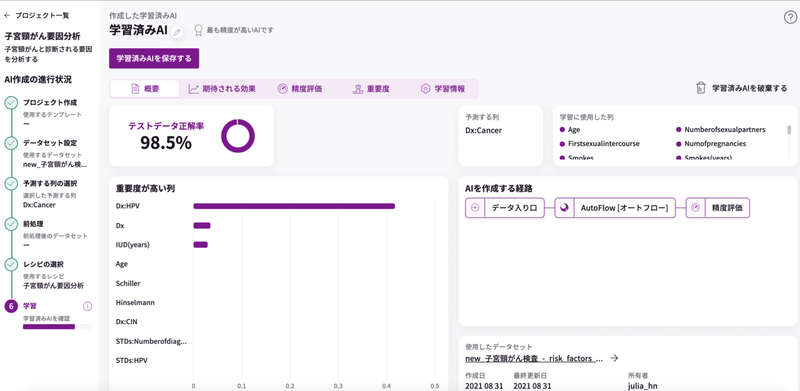Click the 子宮頸がん要因分析 recipe name under レシピの選択
Screen dimensions: 800x391
click(x=54, y=285)
